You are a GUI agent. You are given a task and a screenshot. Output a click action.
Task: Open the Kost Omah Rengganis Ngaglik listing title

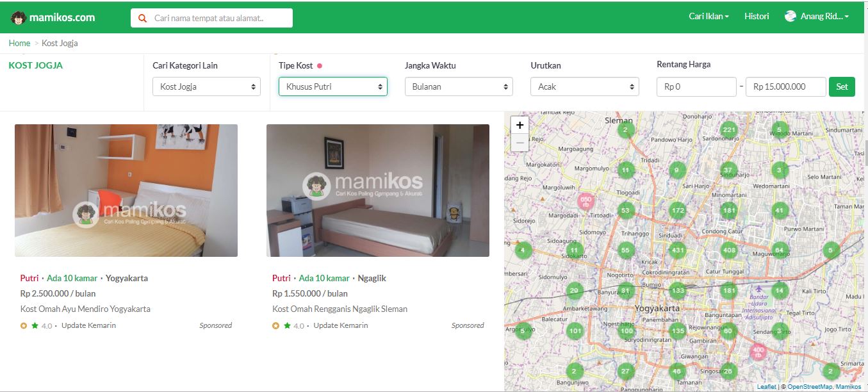coord(340,309)
